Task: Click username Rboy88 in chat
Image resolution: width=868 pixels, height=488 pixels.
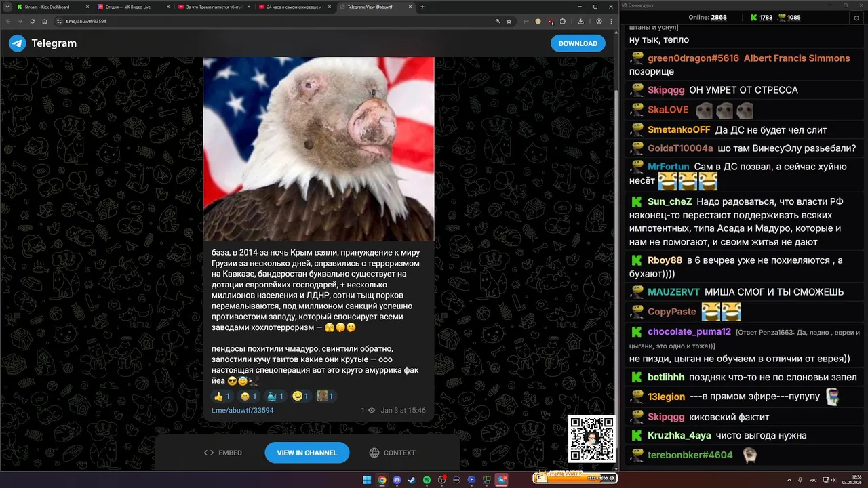Action: 665,260
